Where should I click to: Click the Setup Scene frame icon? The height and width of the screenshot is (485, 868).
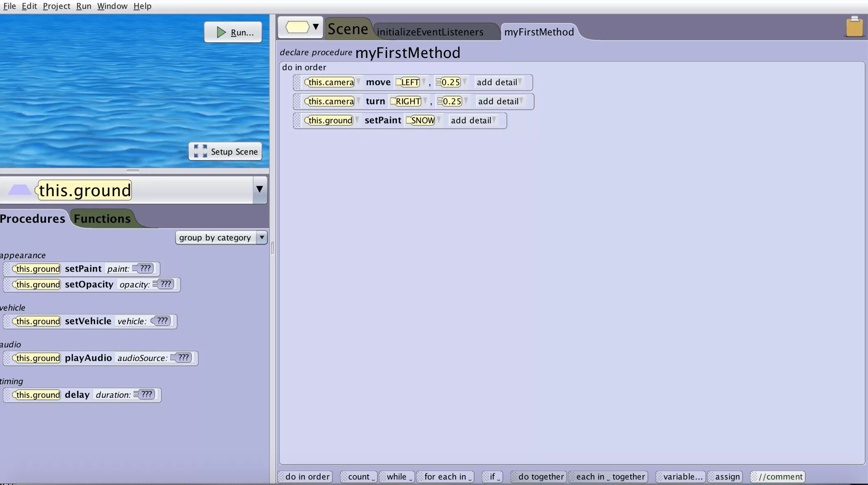pos(201,151)
